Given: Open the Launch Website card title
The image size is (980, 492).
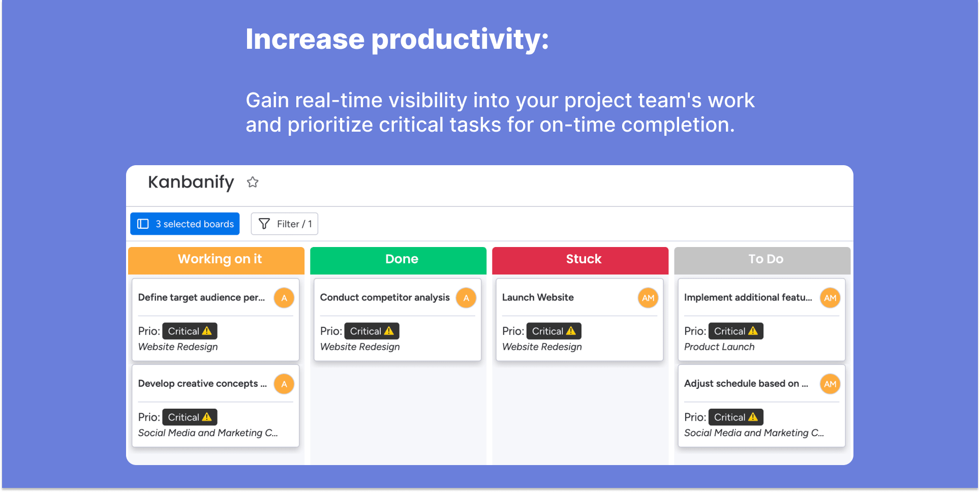Looking at the screenshot, I should tap(538, 297).
